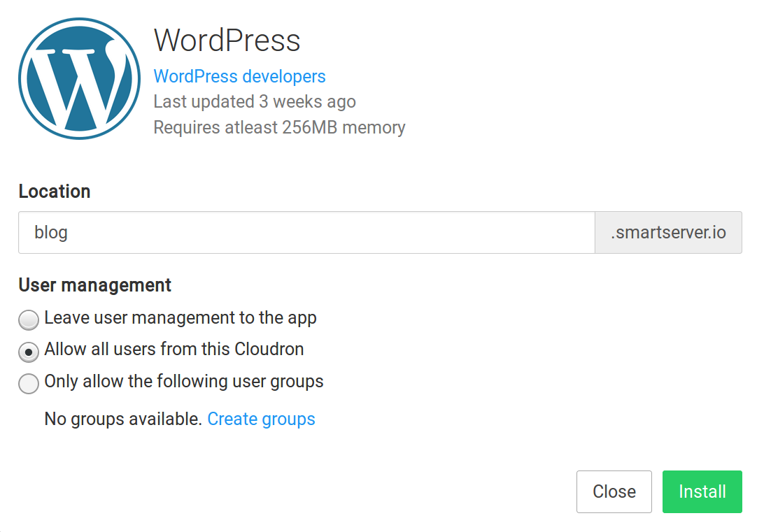Click the Location field label
Viewport: 757px width, 532px height.
(55, 192)
